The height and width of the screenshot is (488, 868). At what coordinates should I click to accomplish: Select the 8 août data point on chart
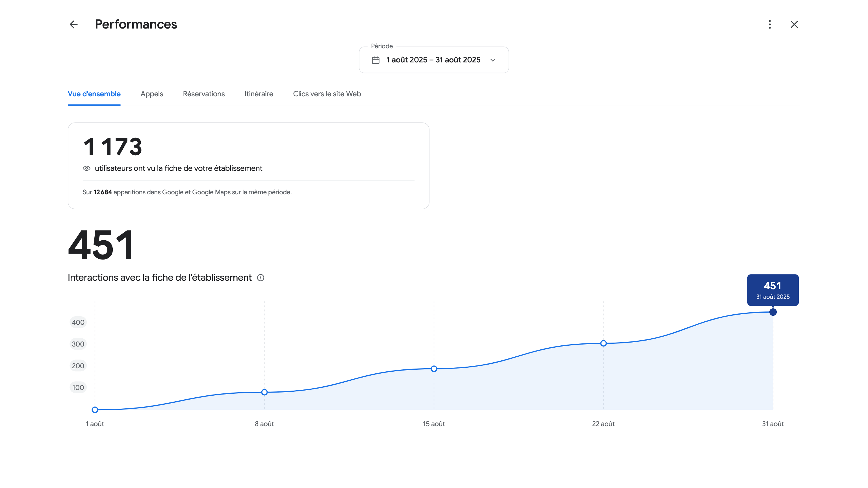point(264,392)
